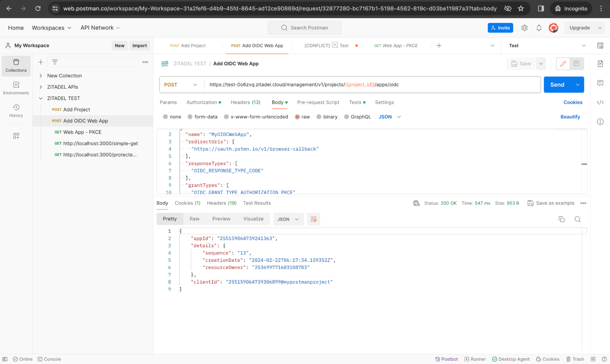Click the three-dot more options icon on request
The height and width of the screenshot is (364, 610).
click(583, 203)
